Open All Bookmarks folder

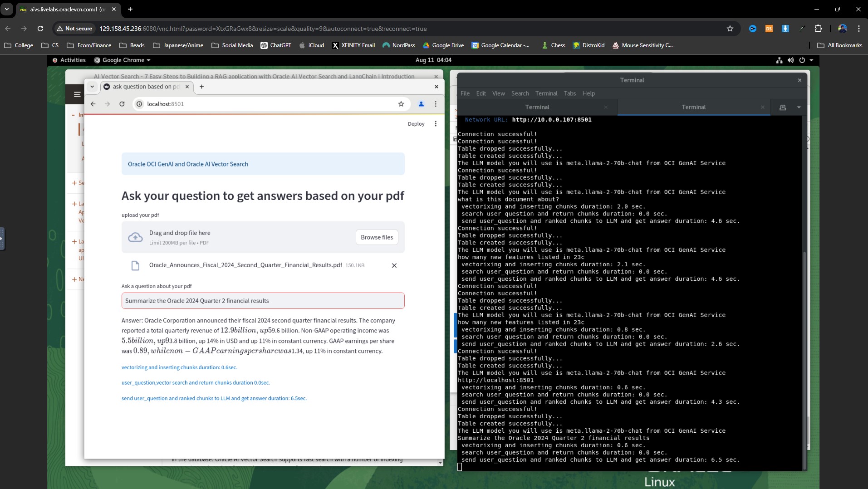(839, 45)
